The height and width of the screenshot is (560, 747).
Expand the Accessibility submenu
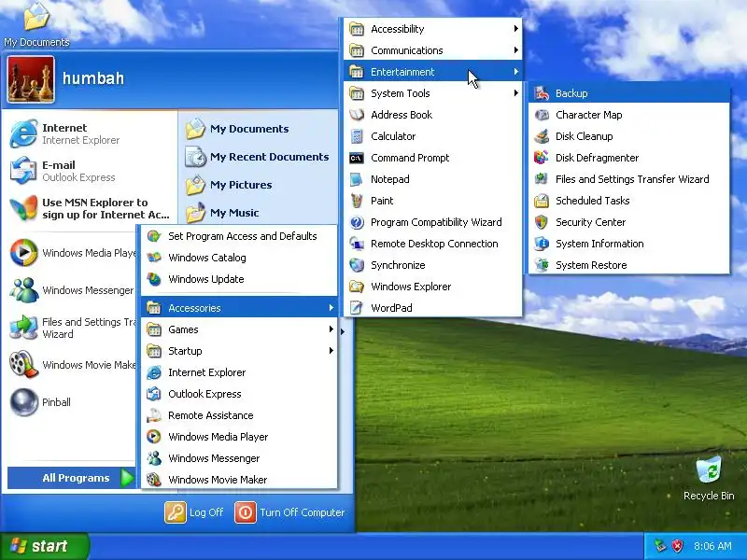point(432,29)
